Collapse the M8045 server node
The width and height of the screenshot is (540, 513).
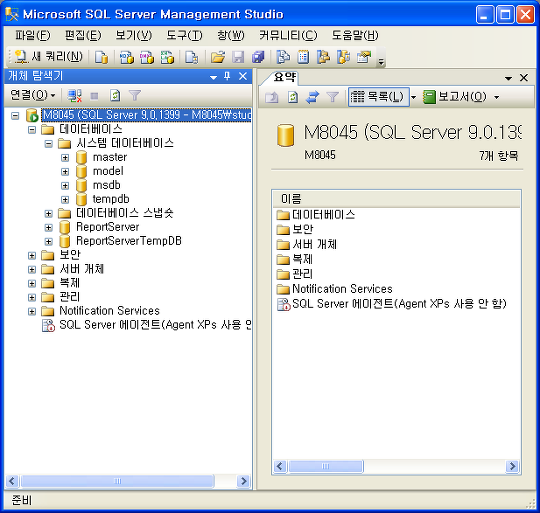[x=15, y=115]
